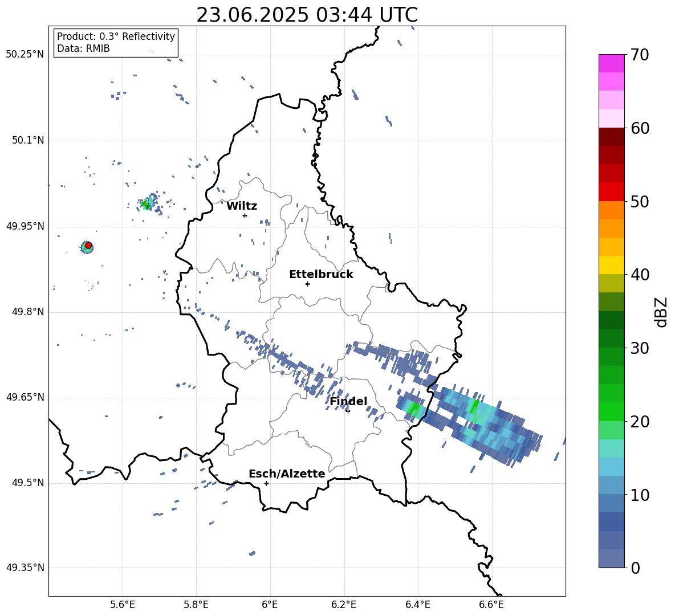
Task: Click the colorbar value 70
Action: (640, 55)
